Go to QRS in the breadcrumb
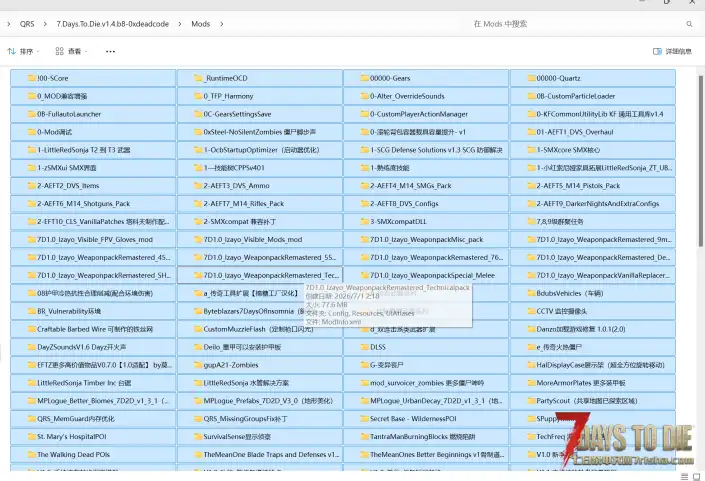Screen dimensions: 705x481 pos(27,24)
